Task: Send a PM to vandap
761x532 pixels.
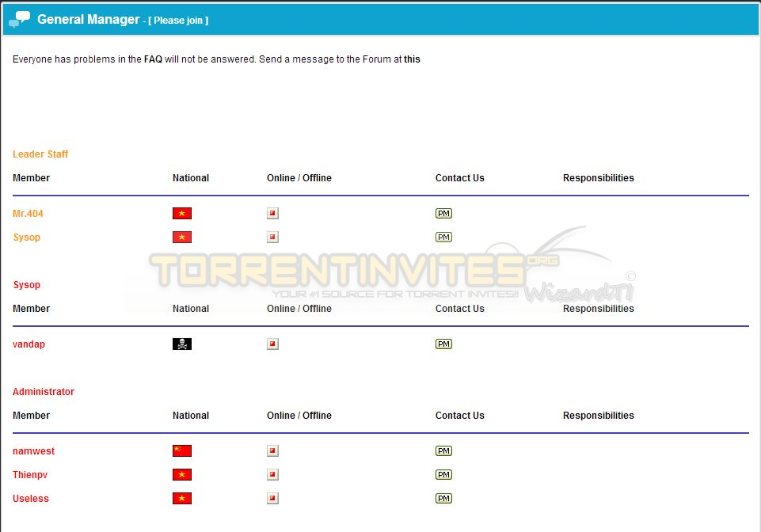Action: [443, 344]
